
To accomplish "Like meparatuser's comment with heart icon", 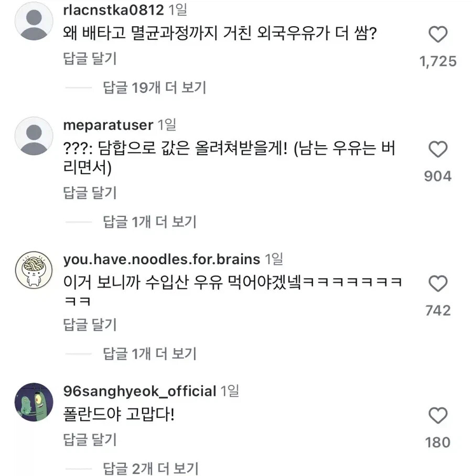I will pos(438,150).
